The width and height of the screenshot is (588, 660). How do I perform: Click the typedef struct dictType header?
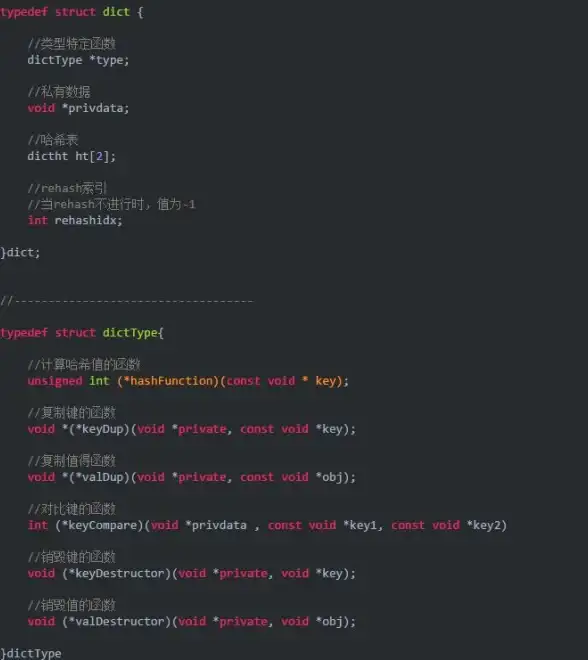[x=82, y=333]
